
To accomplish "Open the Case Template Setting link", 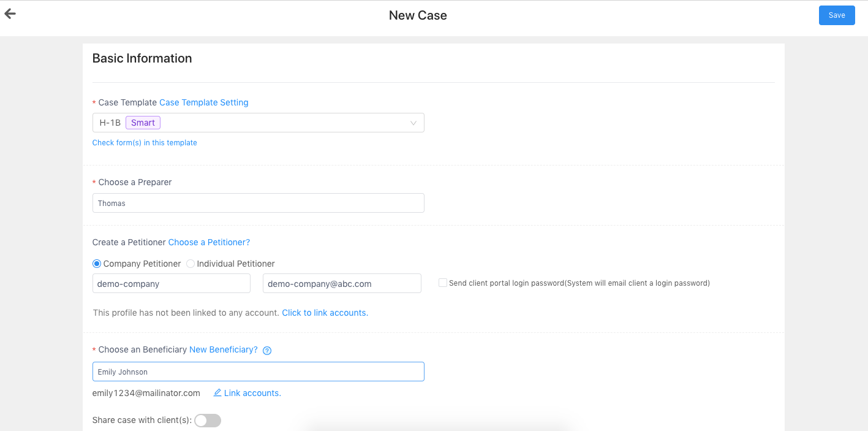I will pos(204,102).
